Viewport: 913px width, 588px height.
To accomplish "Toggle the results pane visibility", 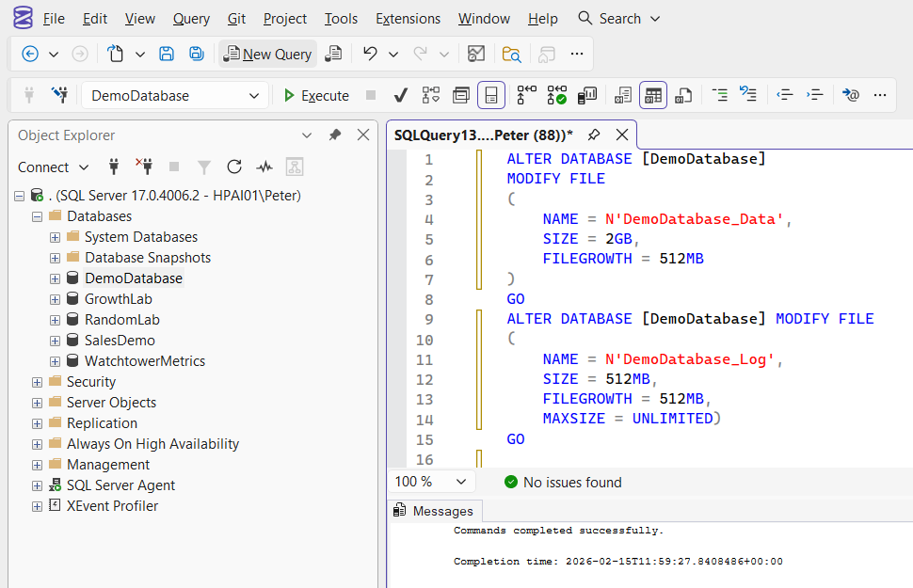I will [x=490, y=94].
